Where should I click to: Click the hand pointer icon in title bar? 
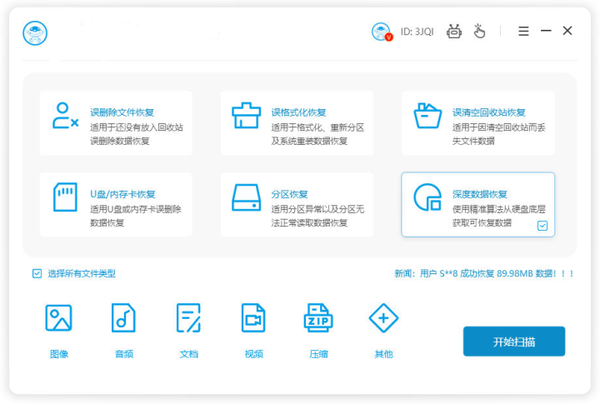tap(479, 31)
